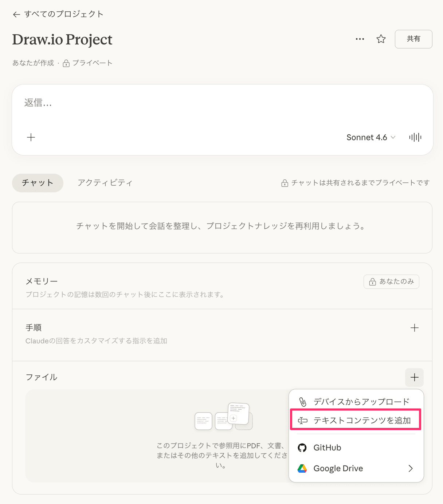Select GitHub from the file menu
Screen dimensions: 443x504
click(327, 448)
